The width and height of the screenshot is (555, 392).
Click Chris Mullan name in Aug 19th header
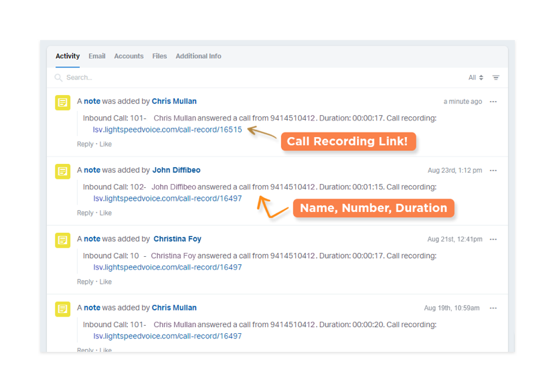pos(174,308)
